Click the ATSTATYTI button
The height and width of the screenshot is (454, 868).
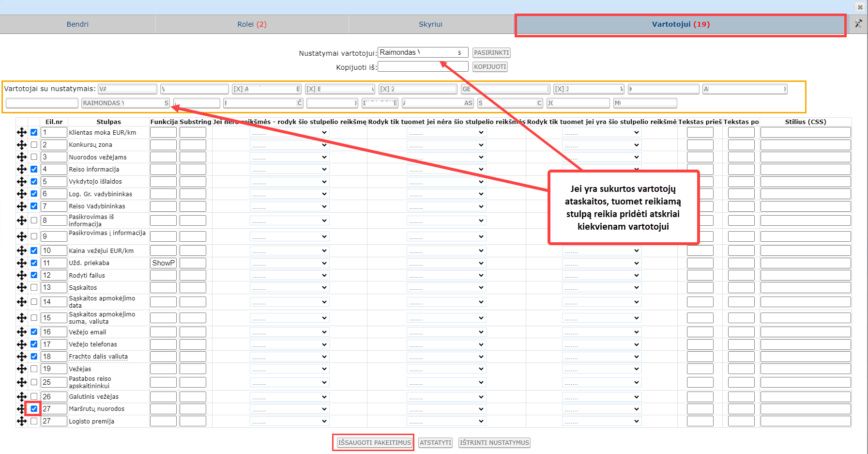click(x=435, y=443)
